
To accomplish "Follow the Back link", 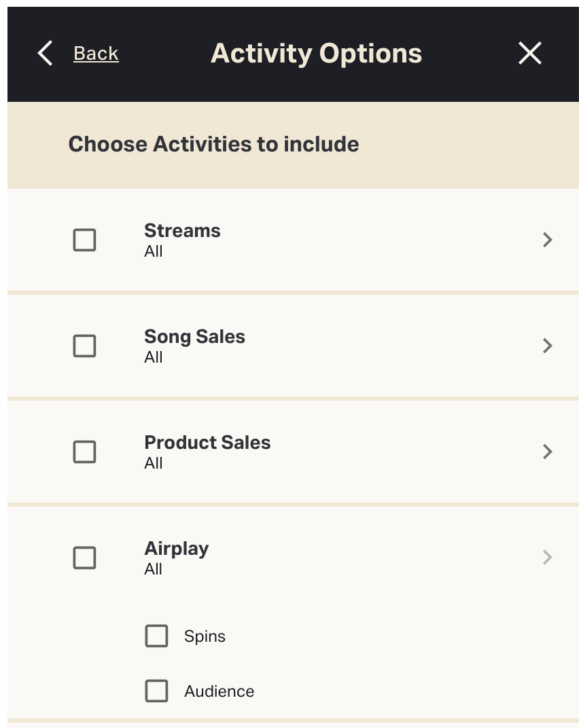I will [x=96, y=54].
